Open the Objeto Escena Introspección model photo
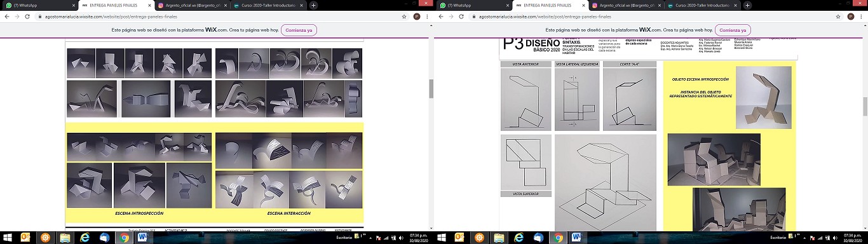This screenshot has height=244, width=868. (763, 97)
